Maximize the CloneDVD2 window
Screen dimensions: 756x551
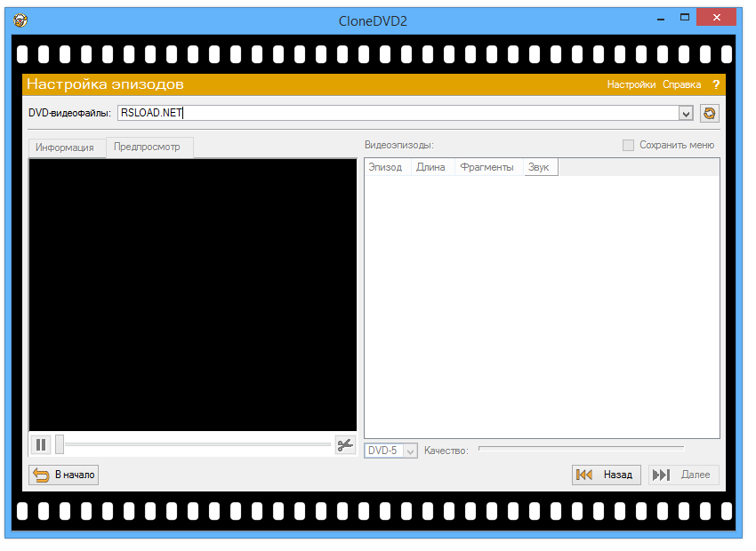click(x=685, y=18)
